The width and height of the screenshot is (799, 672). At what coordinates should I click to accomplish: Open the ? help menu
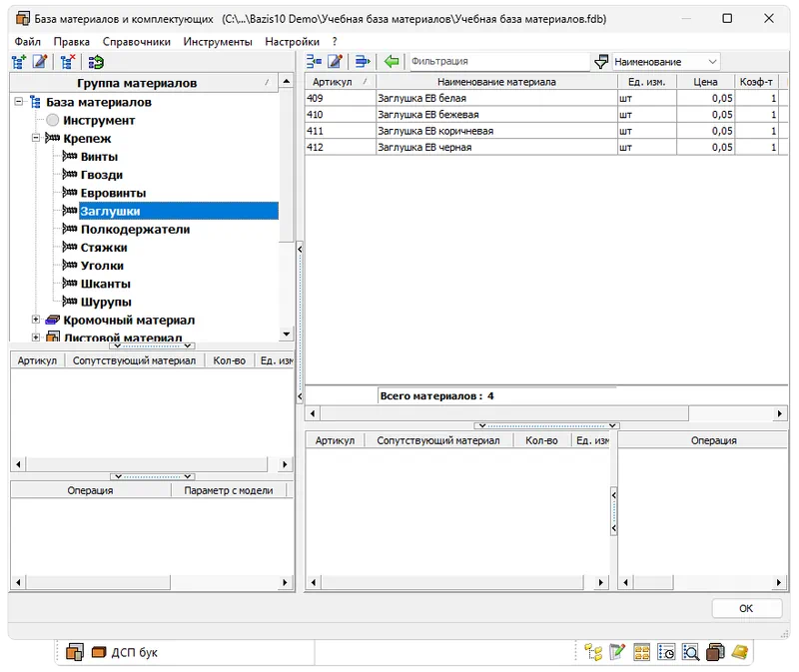point(335,41)
